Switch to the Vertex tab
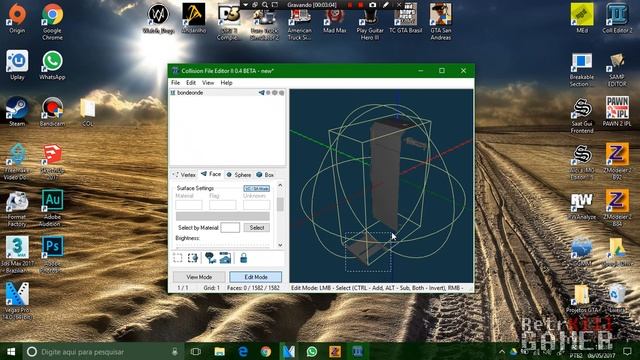Screen dimensions: 640x360 (185, 175)
